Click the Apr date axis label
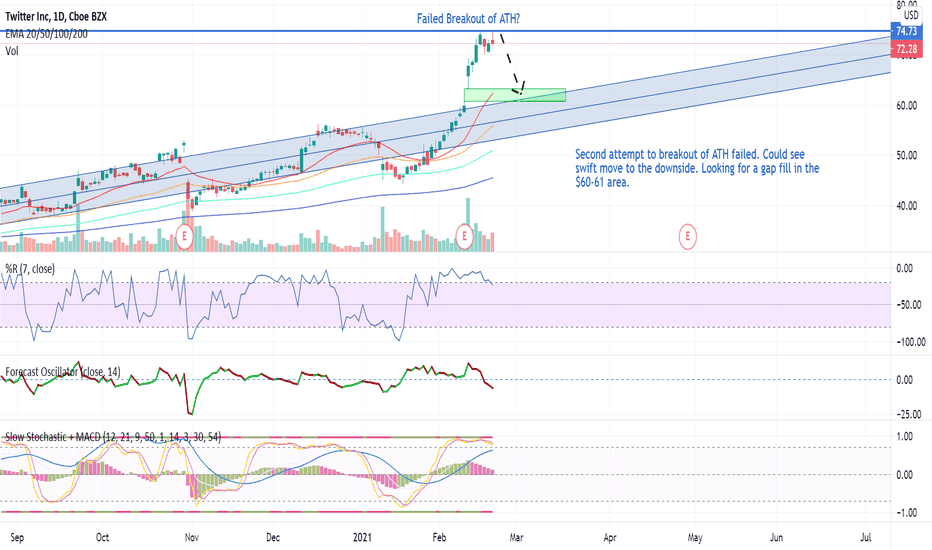932x550 pixels. point(610,538)
